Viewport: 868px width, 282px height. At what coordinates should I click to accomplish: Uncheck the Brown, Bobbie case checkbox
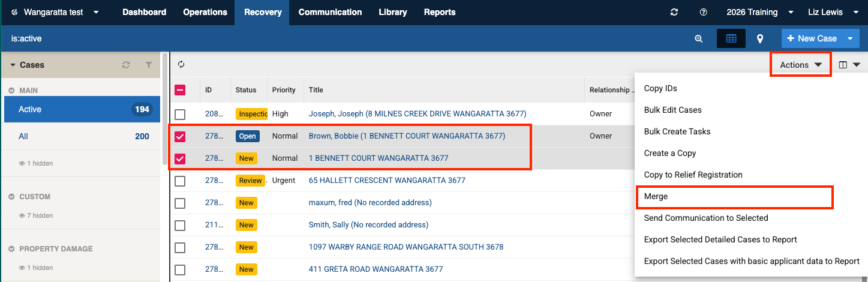click(180, 136)
